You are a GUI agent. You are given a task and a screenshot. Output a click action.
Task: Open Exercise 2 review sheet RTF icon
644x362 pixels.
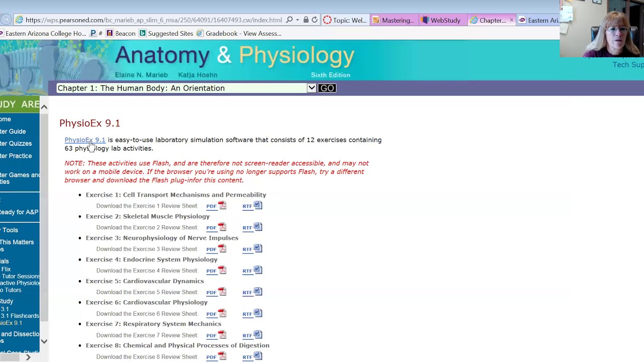click(258, 227)
